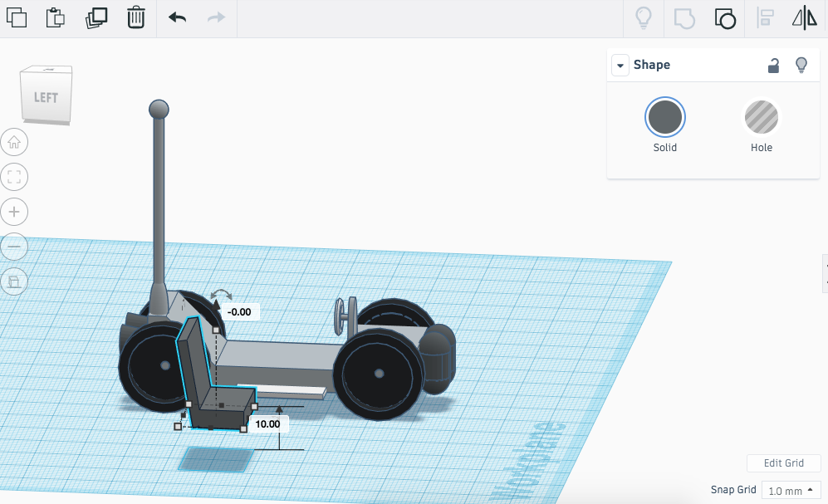The height and width of the screenshot is (504, 828).
Task: Click the Paste clipboard icon
Action: [x=56, y=17]
